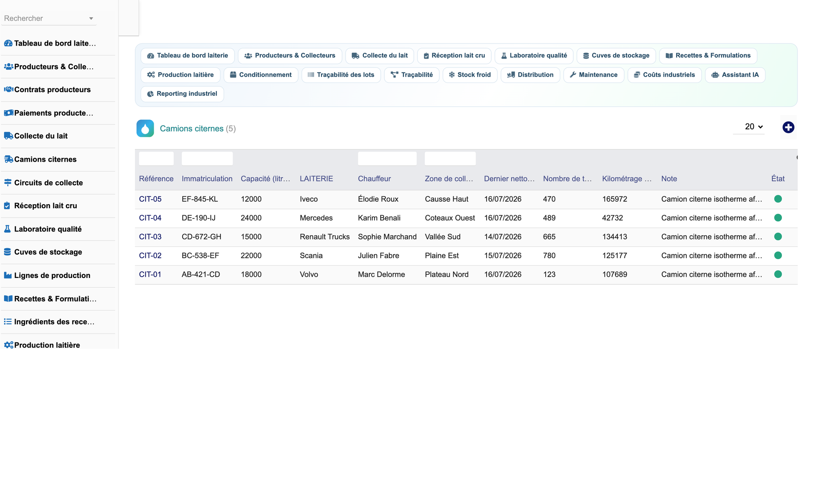Click the gears icon beside Production laitière in sidebar
Image resolution: width=815 pixels, height=504 pixels.
[x=8, y=345]
